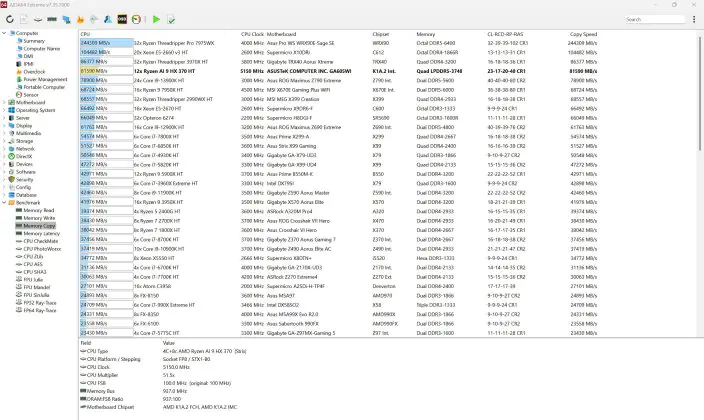The image size is (704, 420).
Task: Open CPU CheckMate benchmark
Action: point(40,241)
